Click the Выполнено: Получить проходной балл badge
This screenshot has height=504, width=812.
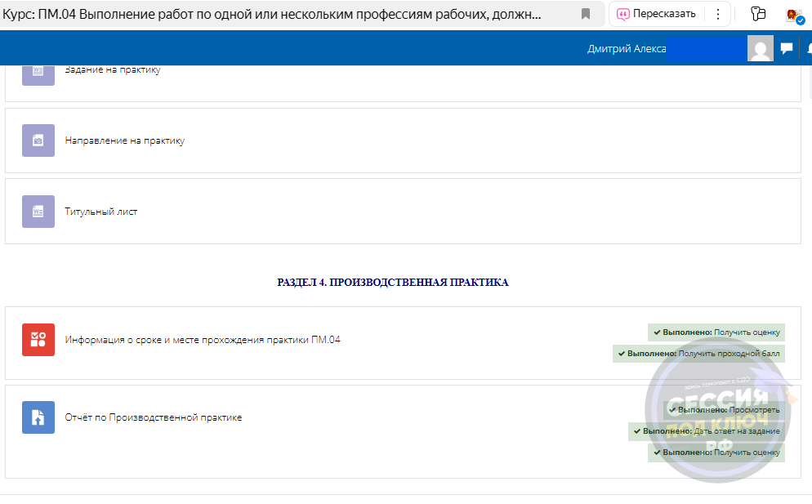point(699,354)
